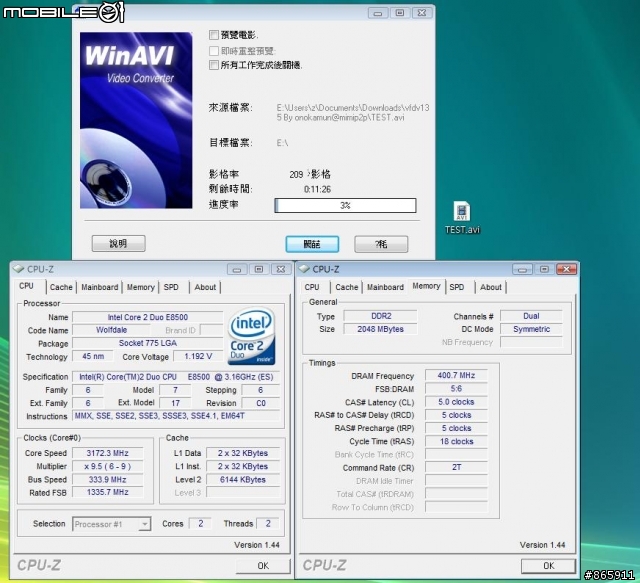The width and height of the screenshot is (640, 583).
Task: Select the CPU tab in left CPU-Z
Action: click(x=27, y=286)
